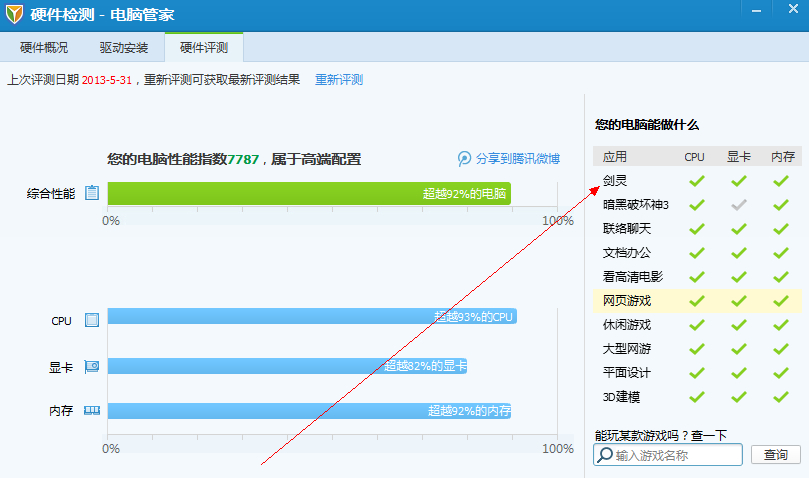Click the red date 2013-5-31
The height and width of the screenshot is (478, 809).
107,80
